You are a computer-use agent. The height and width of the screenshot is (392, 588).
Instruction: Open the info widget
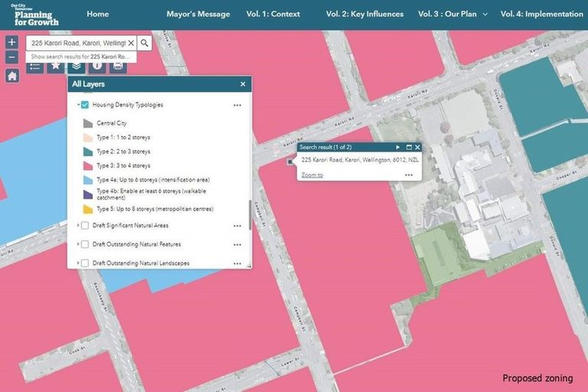click(x=98, y=67)
